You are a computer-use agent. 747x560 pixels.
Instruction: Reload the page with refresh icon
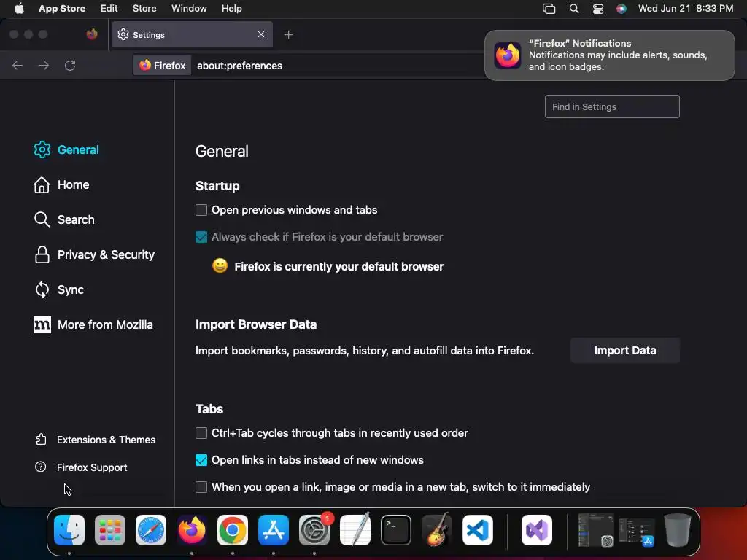[70, 65]
